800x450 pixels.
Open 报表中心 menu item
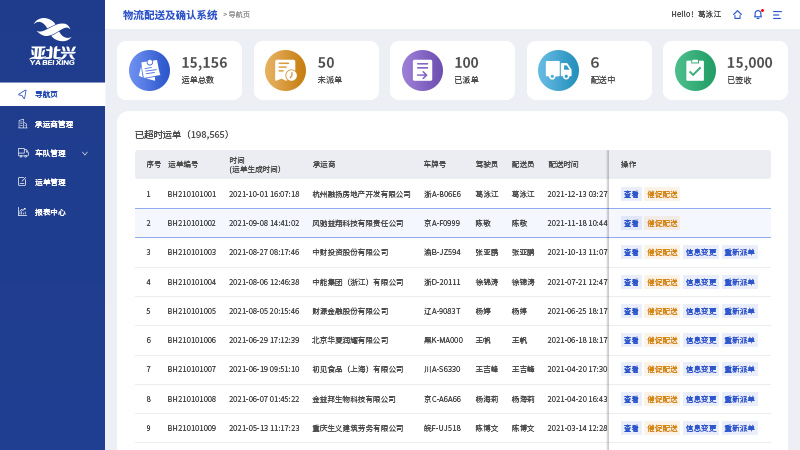tap(53, 212)
